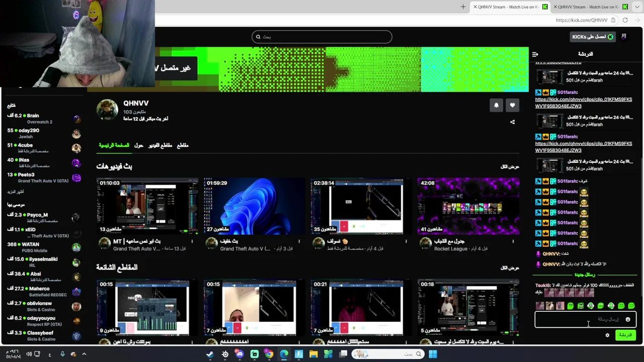Open odayyouyou Respect RP channel
This screenshot has height=362, width=644.
point(44,321)
